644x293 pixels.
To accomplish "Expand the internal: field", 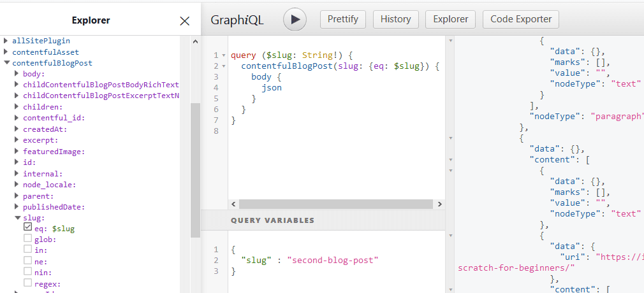I will pyautogui.click(x=17, y=174).
